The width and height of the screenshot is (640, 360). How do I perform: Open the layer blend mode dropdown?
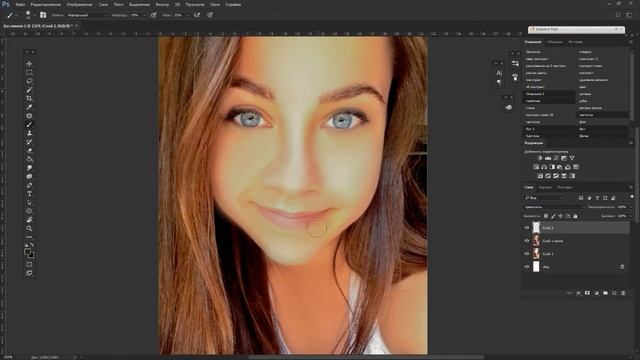(x=554, y=207)
